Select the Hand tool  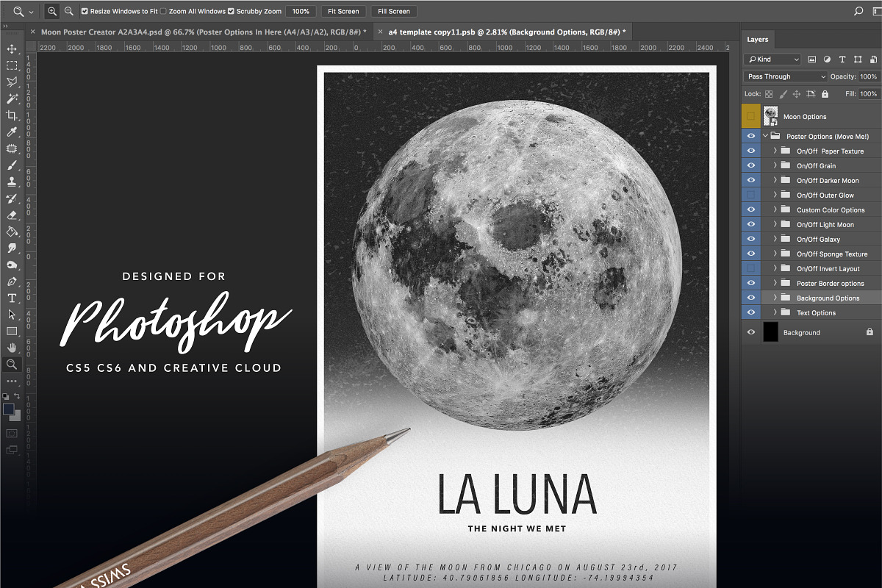click(12, 348)
